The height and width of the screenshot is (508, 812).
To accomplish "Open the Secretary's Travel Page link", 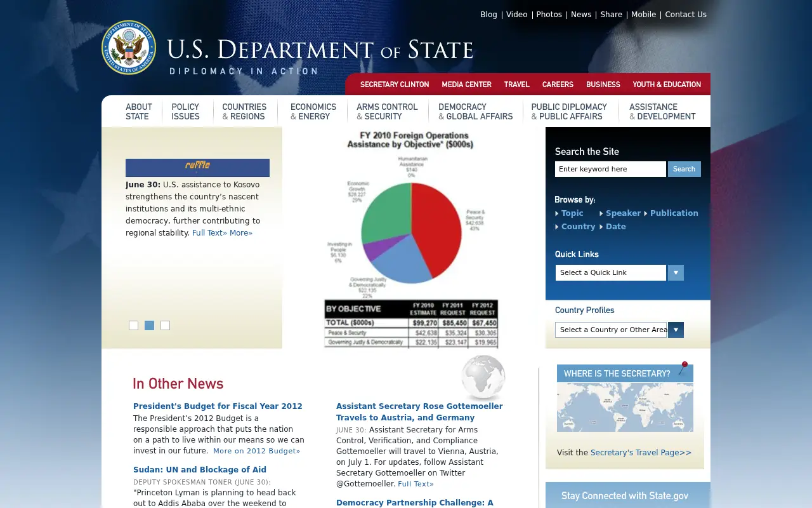I will pyautogui.click(x=641, y=453).
